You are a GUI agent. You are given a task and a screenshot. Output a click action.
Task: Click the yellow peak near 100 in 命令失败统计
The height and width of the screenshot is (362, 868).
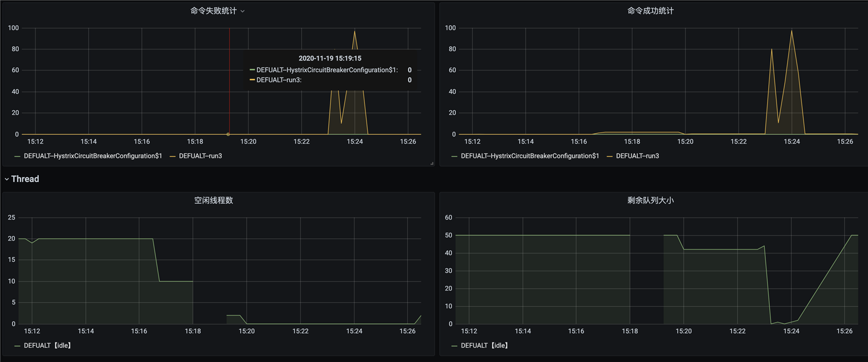[354, 30]
